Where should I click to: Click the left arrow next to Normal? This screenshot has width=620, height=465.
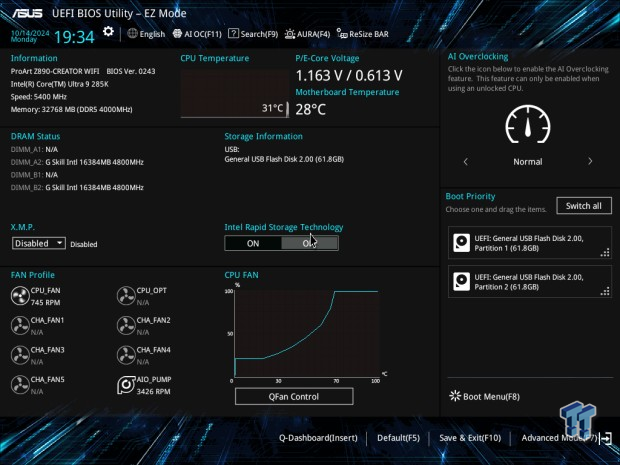[464, 161]
